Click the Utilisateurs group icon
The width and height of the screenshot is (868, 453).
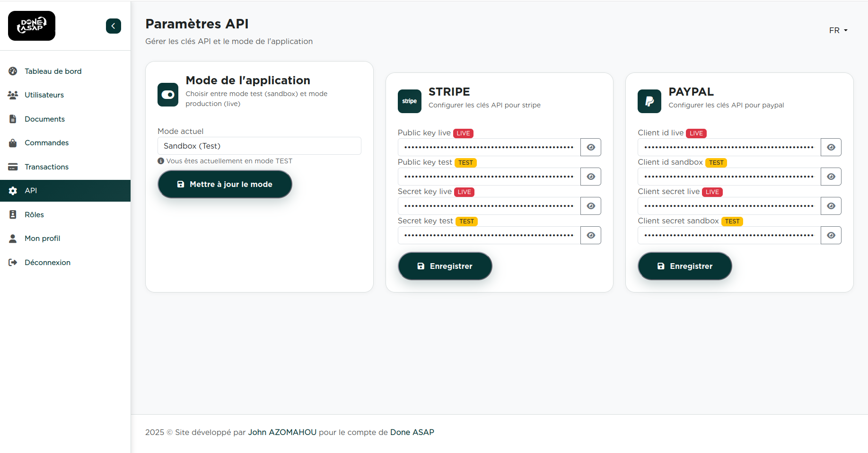point(13,95)
